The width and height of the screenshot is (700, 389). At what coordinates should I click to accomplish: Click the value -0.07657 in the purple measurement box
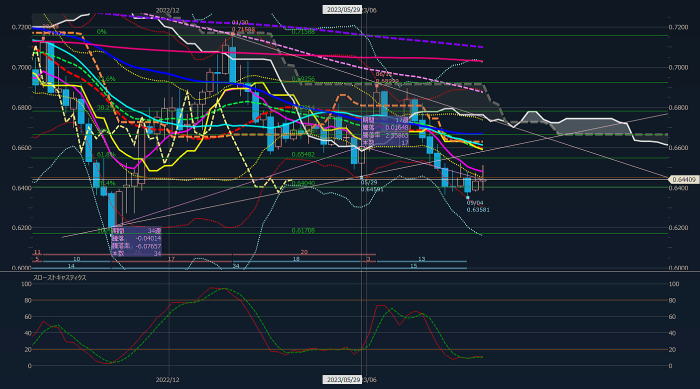tap(149, 246)
